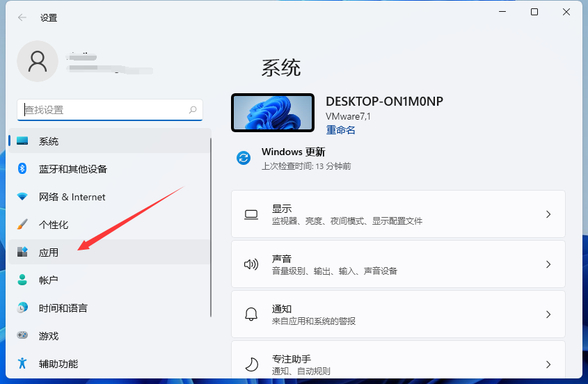This screenshot has width=588, height=384.
Task: Minimize the 设置 window
Action: pyautogui.click(x=502, y=12)
